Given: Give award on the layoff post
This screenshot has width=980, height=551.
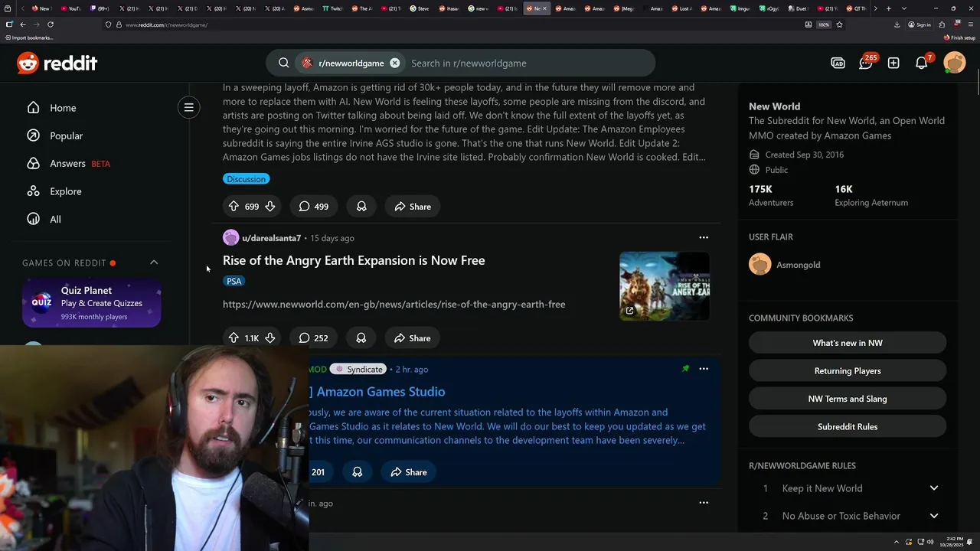Looking at the screenshot, I should click(x=361, y=207).
